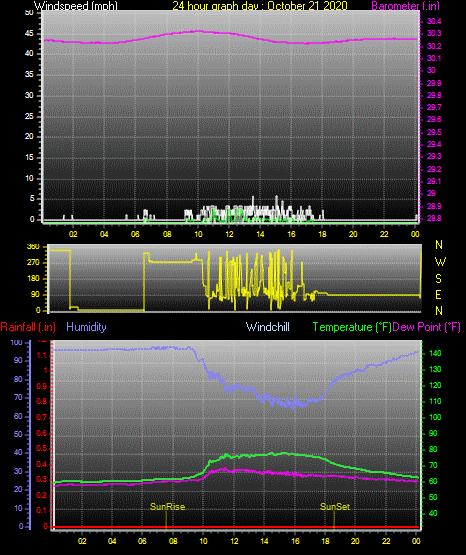Click hour label 06 under the windspeed chart

135,234
